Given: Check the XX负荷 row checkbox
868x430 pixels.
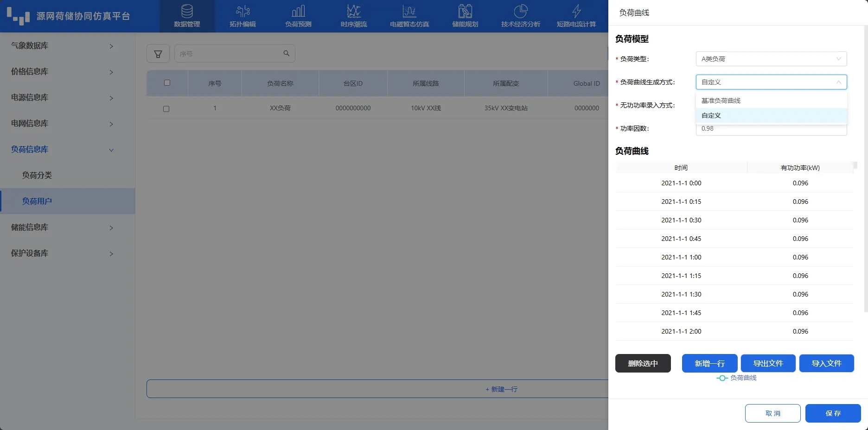Looking at the screenshot, I should [166, 109].
